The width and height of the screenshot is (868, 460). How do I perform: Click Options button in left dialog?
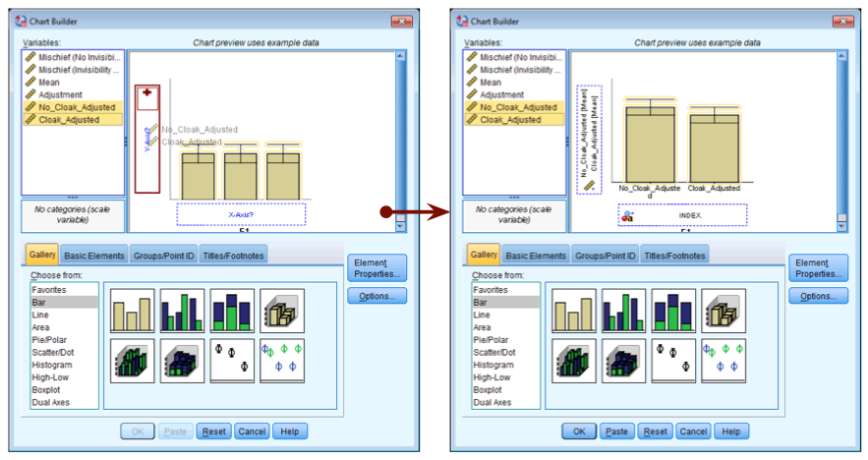pos(376,296)
